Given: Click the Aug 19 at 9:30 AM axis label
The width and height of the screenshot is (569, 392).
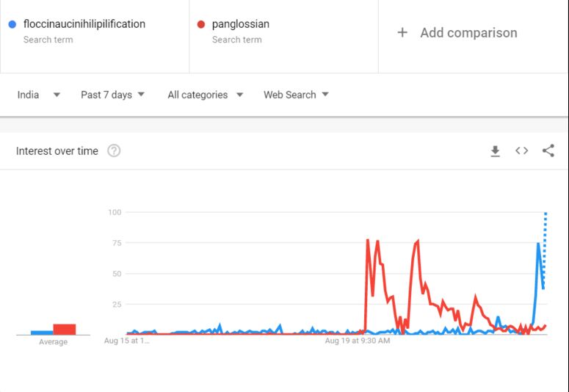Looking at the screenshot, I should coord(358,341).
